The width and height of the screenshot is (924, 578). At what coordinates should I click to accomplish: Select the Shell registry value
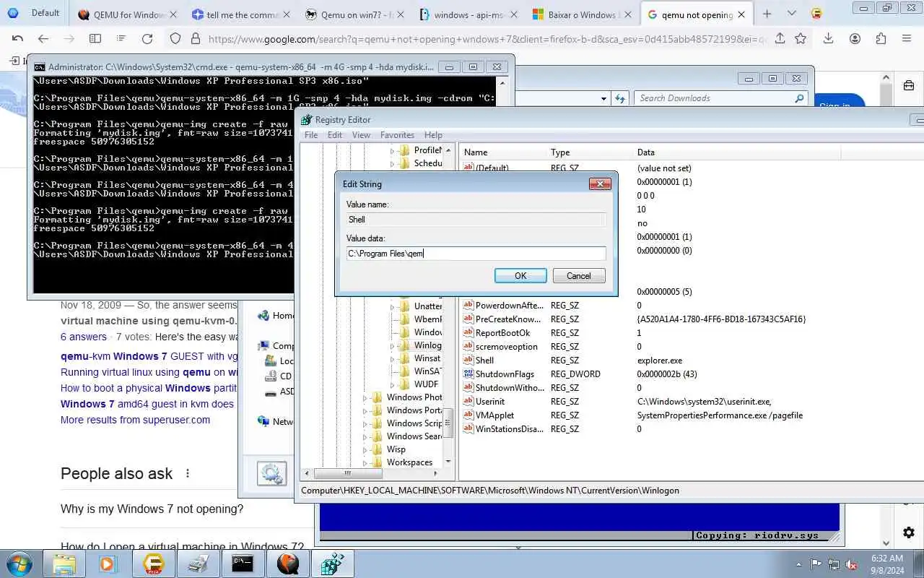[484, 361]
